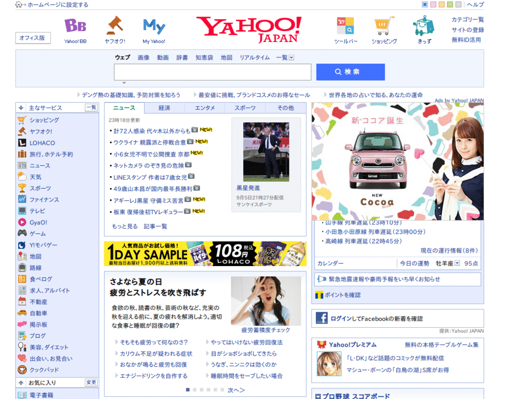
Task: Click the finance chart icon
Action: tap(22, 199)
